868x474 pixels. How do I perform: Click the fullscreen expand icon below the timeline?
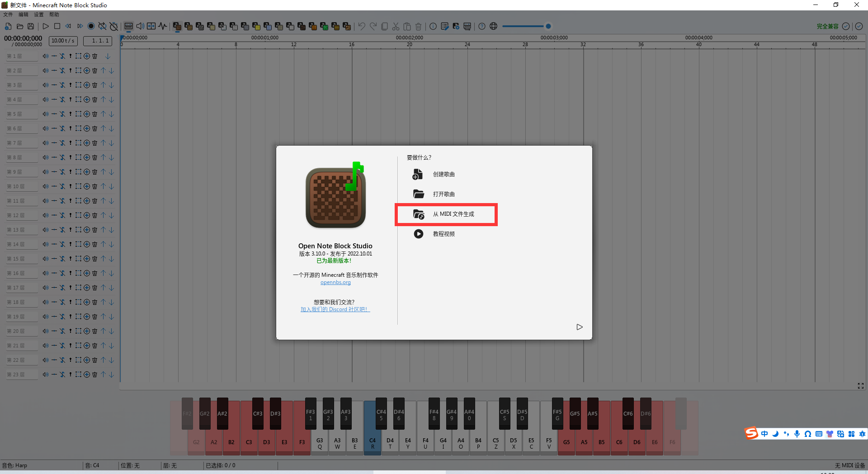861,386
